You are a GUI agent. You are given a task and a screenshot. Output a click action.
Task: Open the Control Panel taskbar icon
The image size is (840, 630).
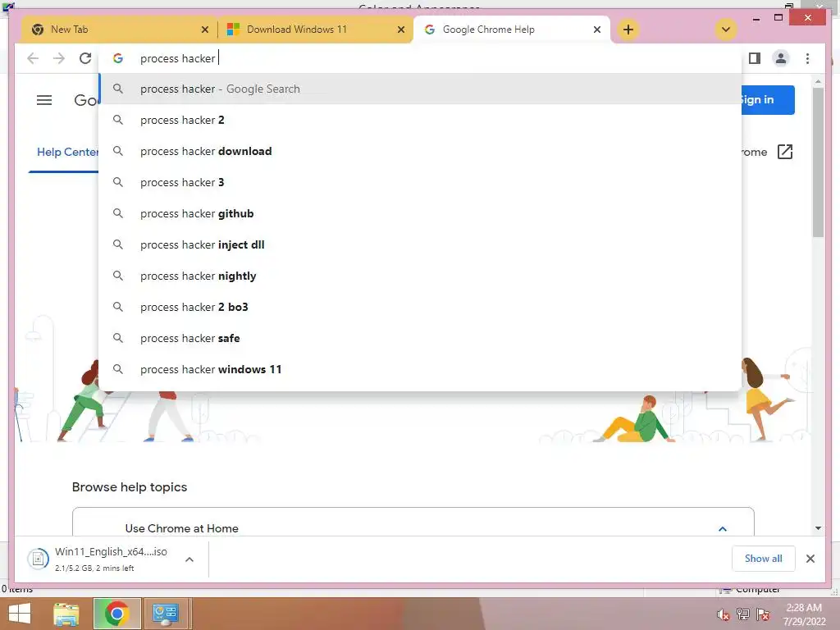click(x=166, y=614)
